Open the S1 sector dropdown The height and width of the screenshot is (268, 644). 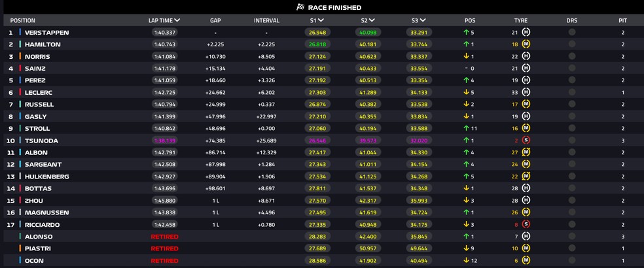[321, 20]
